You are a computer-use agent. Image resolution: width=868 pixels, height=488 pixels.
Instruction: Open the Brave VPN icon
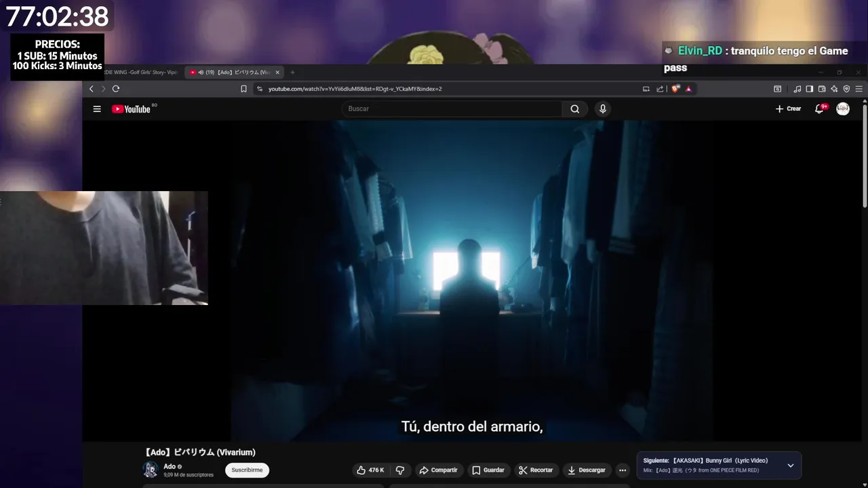coord(846,89)
